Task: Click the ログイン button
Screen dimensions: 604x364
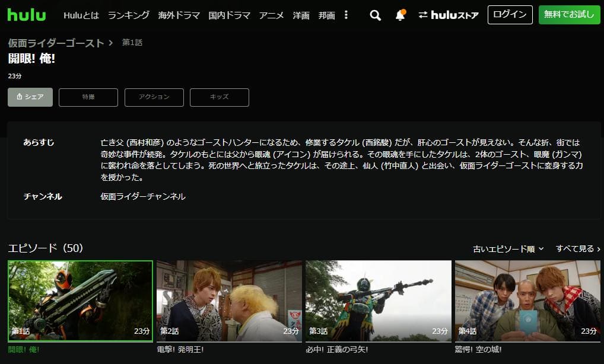Action: [510, 15]
